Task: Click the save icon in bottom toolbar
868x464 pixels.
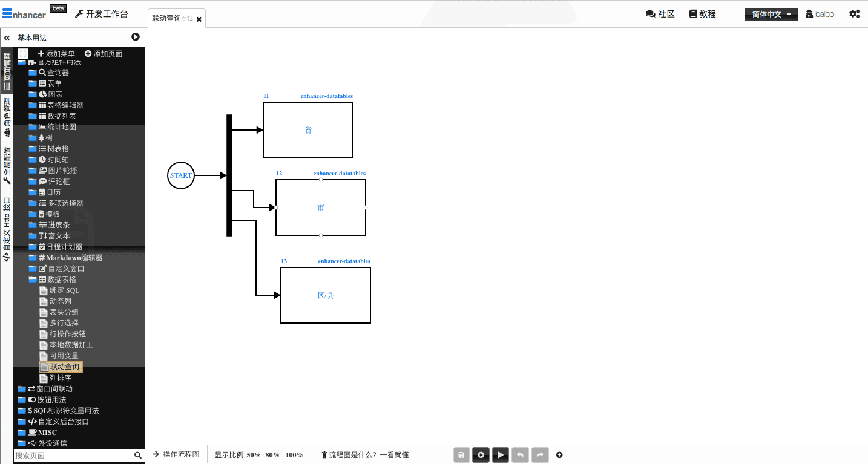Action: coord(462,455)
